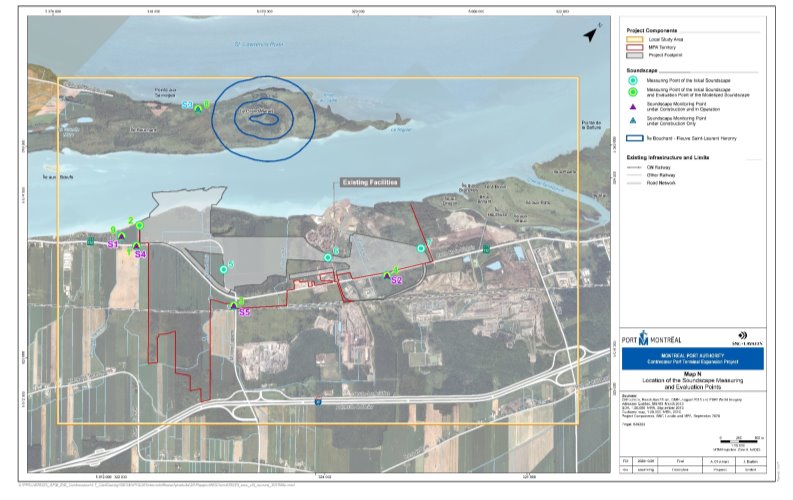Click measuring point 6 teal circle marker
The image size is (793, 500).
tap(328, 258)
